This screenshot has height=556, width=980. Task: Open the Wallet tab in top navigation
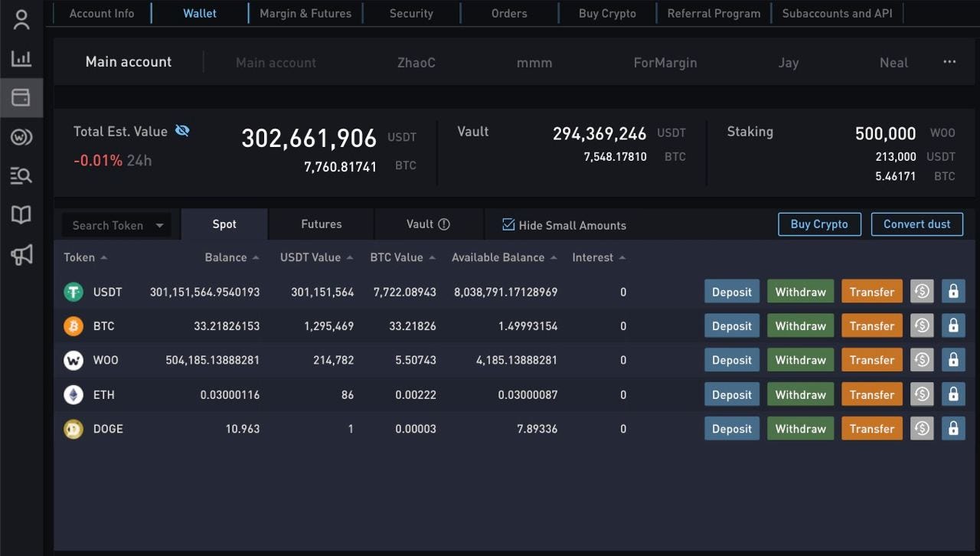[x=200, y=13]
